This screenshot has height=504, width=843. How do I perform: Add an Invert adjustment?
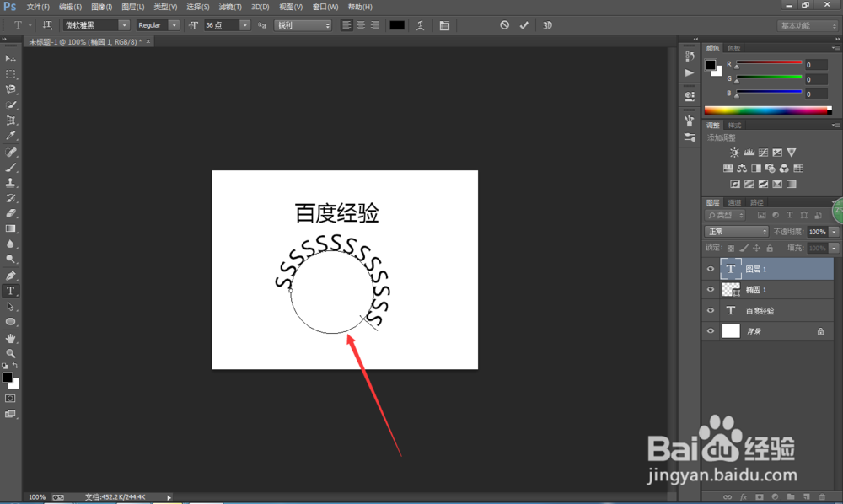tap(735, 185)
